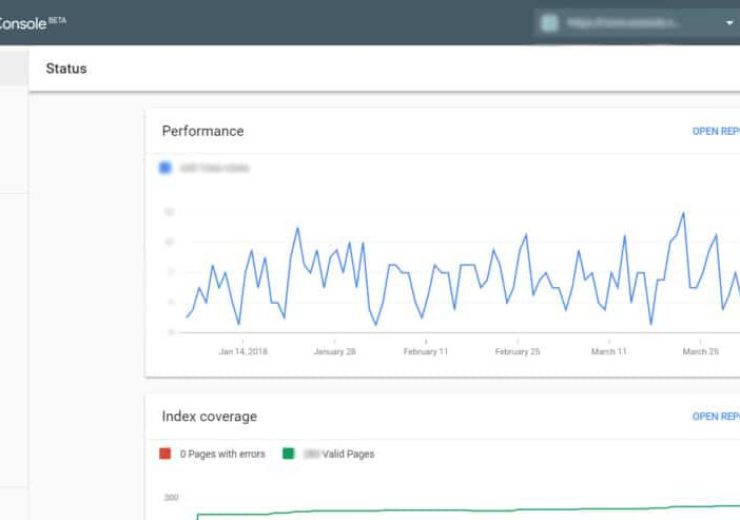This screenshot has width=740, height=520.
Task: Select the Status page heading
Action: coord(67,68)
